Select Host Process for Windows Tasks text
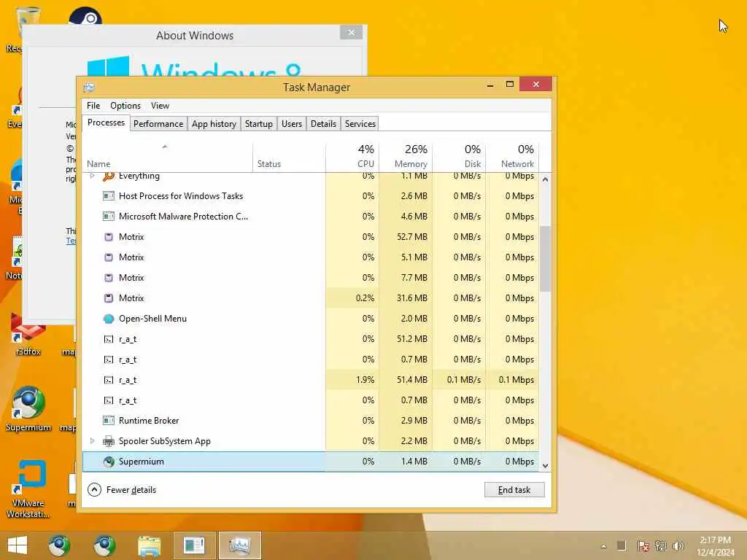This screenshot has width=747, height=560. click(x=181, y=195)
